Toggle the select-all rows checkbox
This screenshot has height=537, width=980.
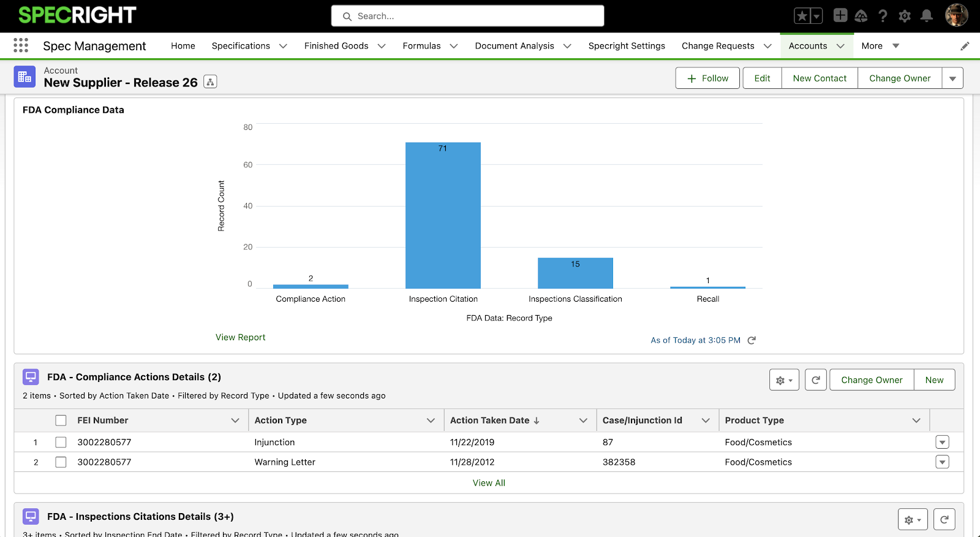[x=61, y=421]
